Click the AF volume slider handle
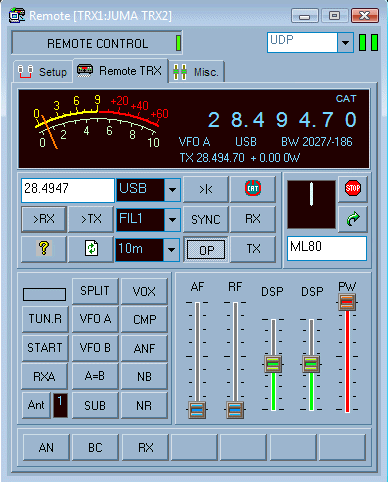The height and width of the screenshot is (482, 388). (x=197, y=410)
